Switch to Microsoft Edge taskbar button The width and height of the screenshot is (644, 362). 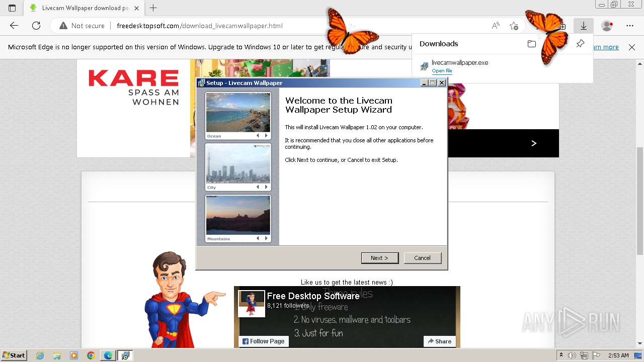[x=108, y=355]
